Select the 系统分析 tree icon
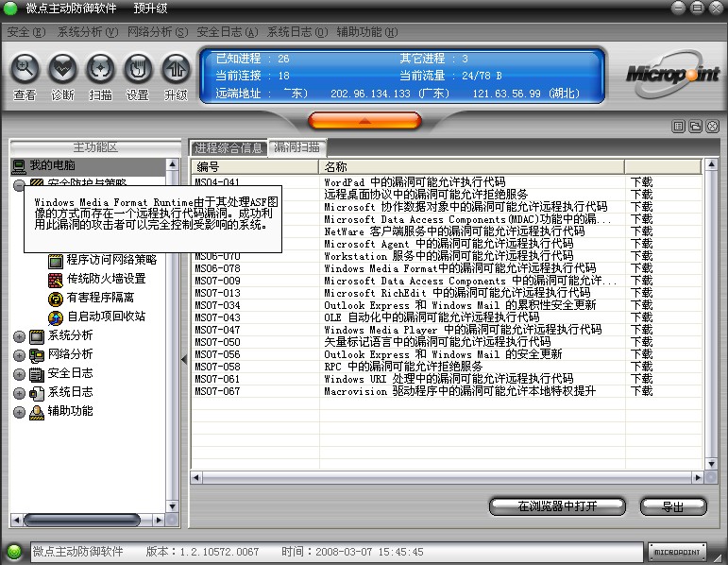Viewport: 728px width, 565px height. [37, 336]
